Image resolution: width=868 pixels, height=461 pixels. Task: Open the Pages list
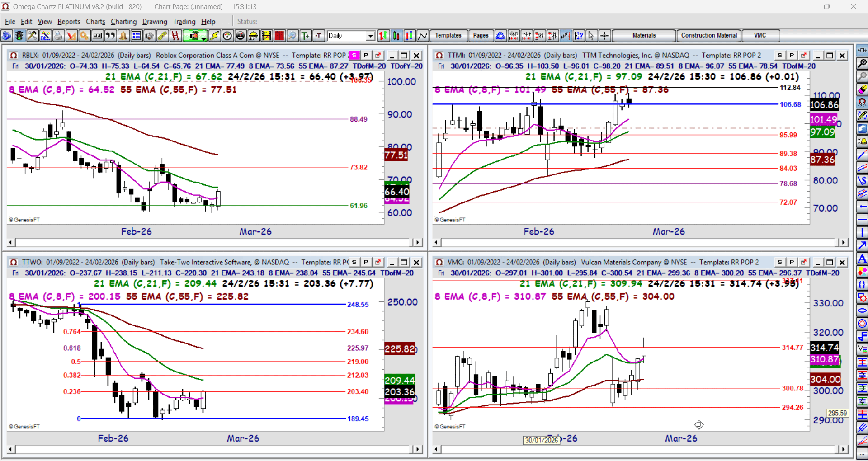click(x=481, y=36)
